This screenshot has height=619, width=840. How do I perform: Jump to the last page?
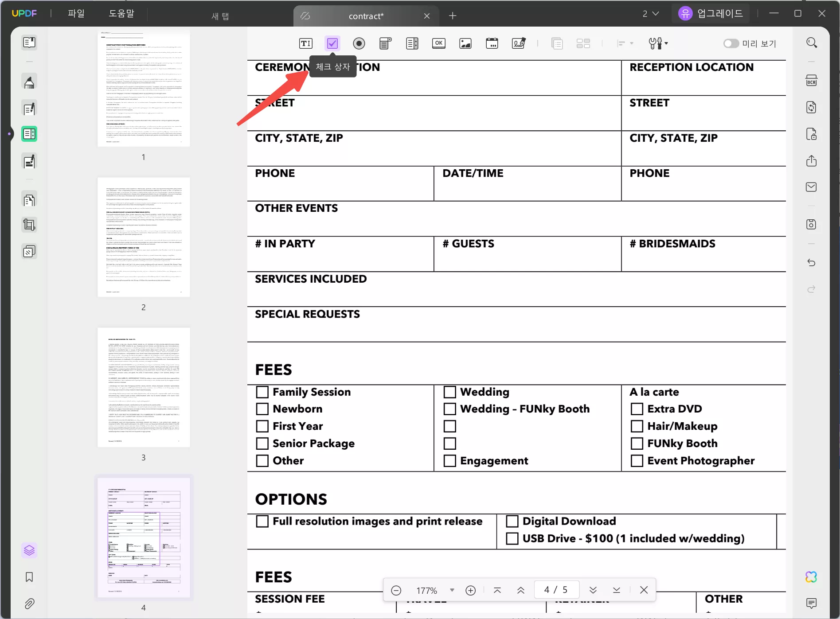coord(617,590)
